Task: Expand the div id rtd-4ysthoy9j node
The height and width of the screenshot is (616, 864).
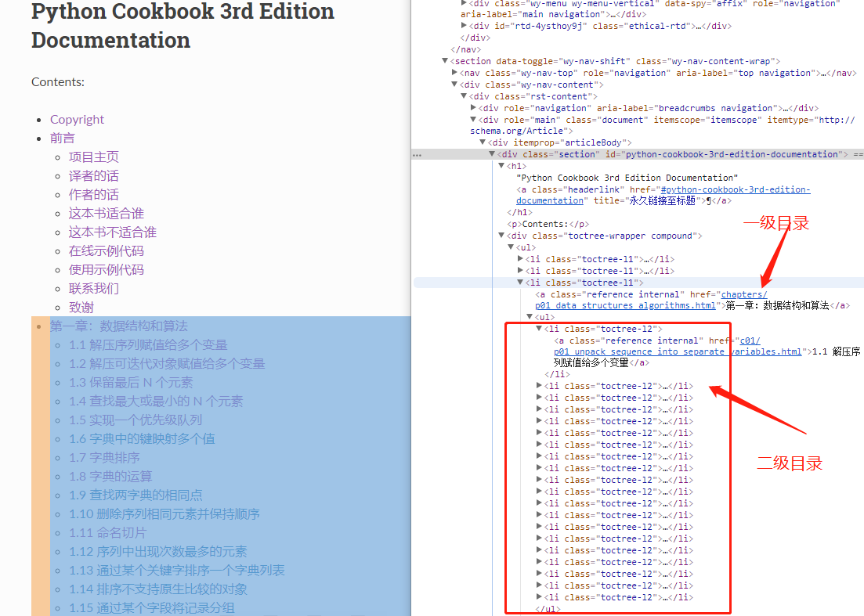Action: click(464, 25)
